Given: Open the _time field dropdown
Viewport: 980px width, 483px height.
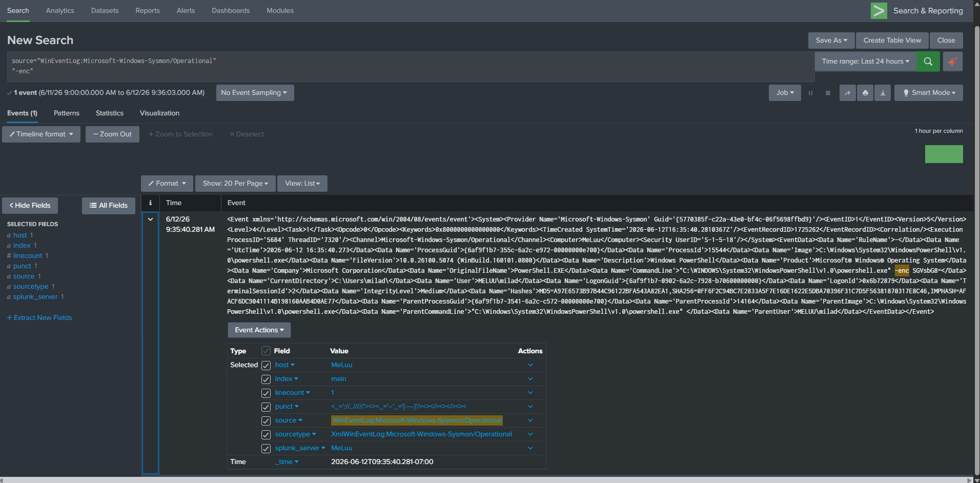Looking at the screenshot, I should coord(287,462).
